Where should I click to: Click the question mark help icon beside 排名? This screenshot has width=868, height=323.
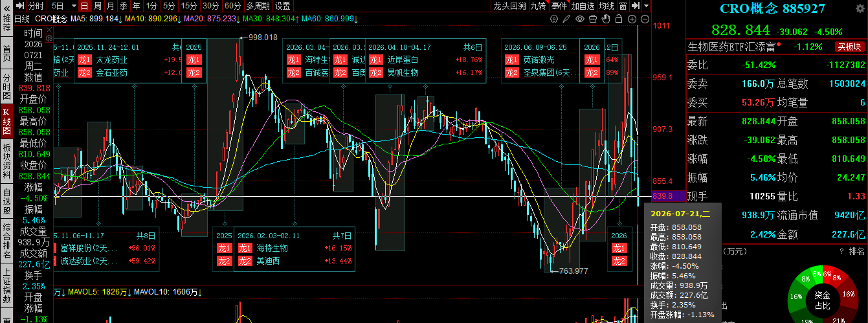(841, 251)
